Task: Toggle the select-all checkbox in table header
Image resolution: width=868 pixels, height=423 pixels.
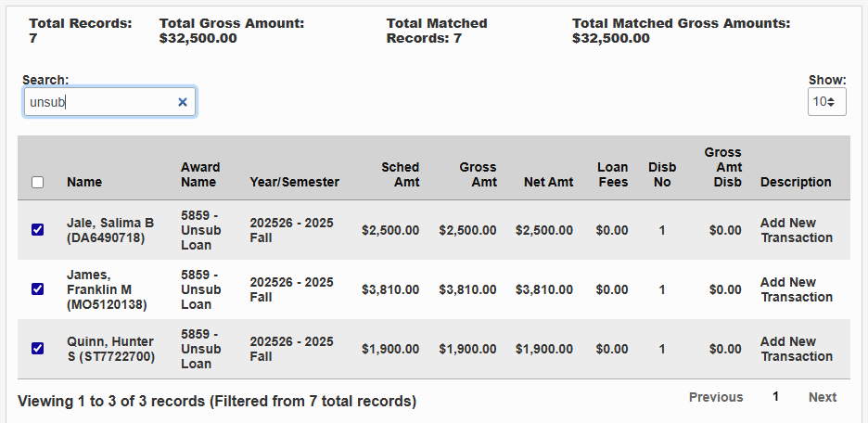Action: click(x=38, y=183)
